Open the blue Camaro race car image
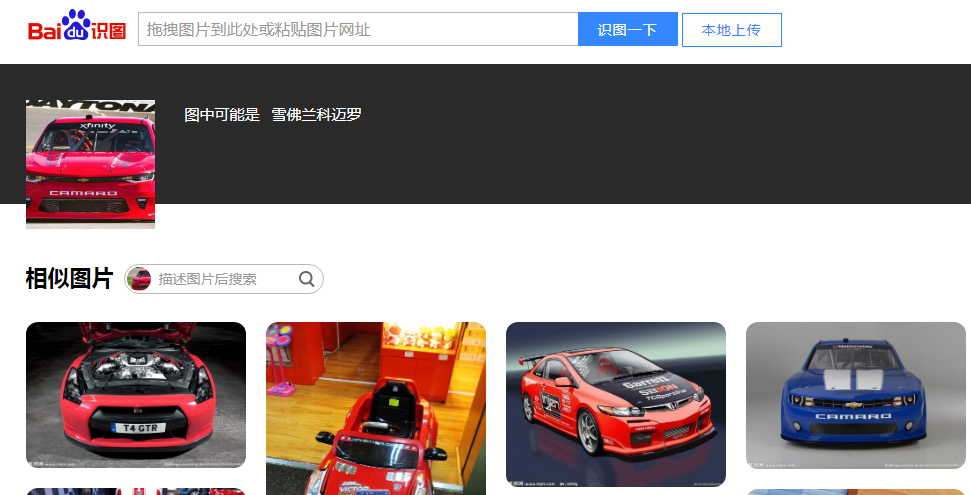The height and width of the screenshot is (495, 971). click(855, 395)
